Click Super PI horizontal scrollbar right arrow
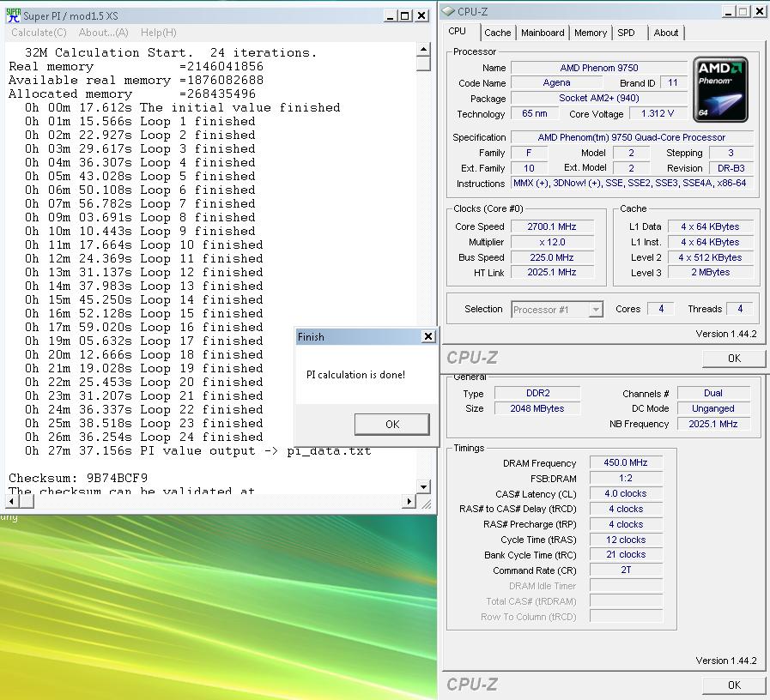Screen dimensions: 770x700 (x=409, y=501)
